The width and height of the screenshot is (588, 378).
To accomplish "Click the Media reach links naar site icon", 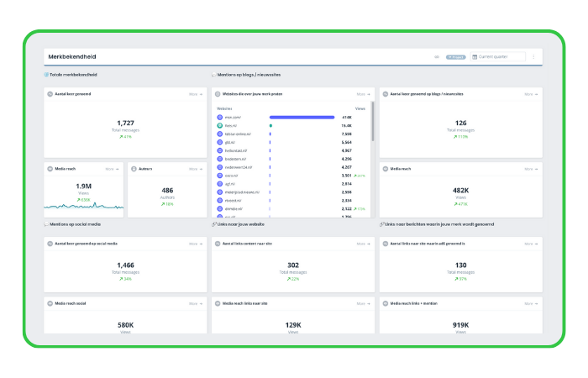I will (x=218, y=304).
